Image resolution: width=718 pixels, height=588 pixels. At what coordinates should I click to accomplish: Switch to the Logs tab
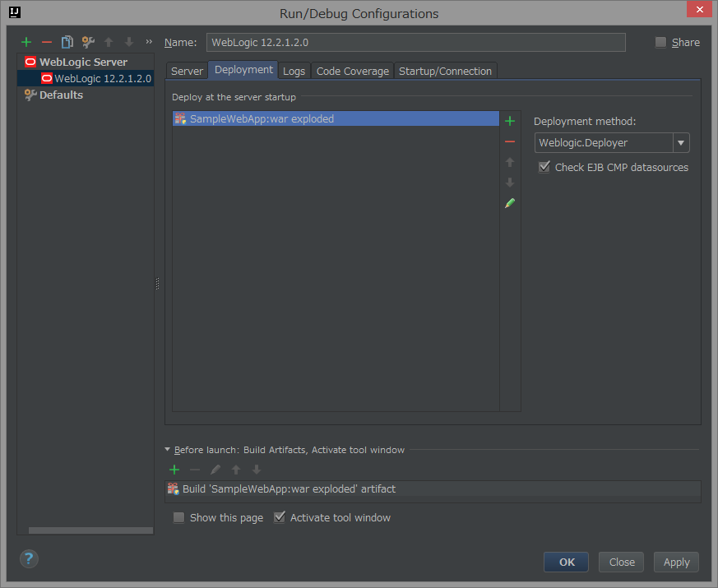point(294,71)
